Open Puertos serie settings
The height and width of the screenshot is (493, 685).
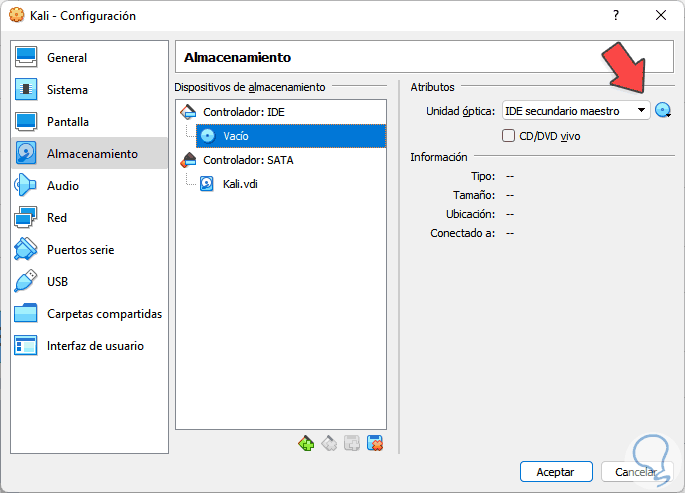pos(80,250)
